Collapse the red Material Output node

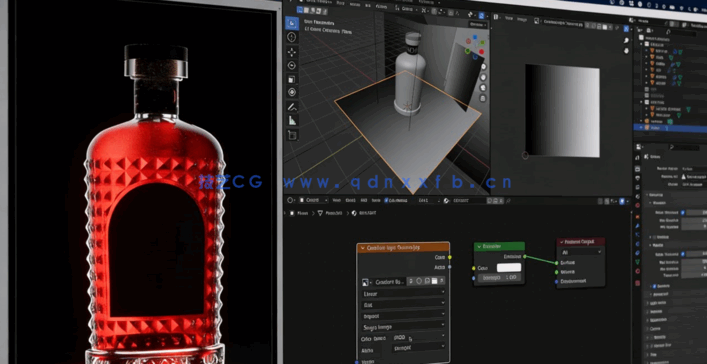[x=562, y=242]
